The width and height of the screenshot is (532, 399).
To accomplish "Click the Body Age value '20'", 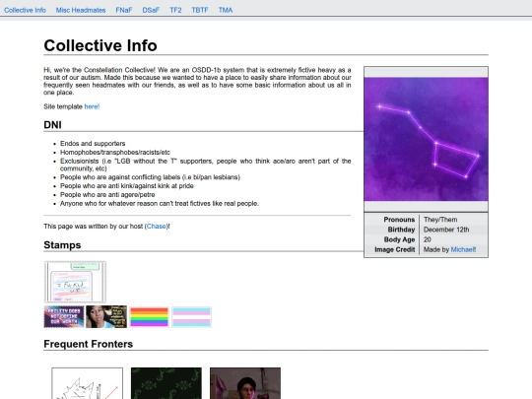I will [x=428, y=239].
